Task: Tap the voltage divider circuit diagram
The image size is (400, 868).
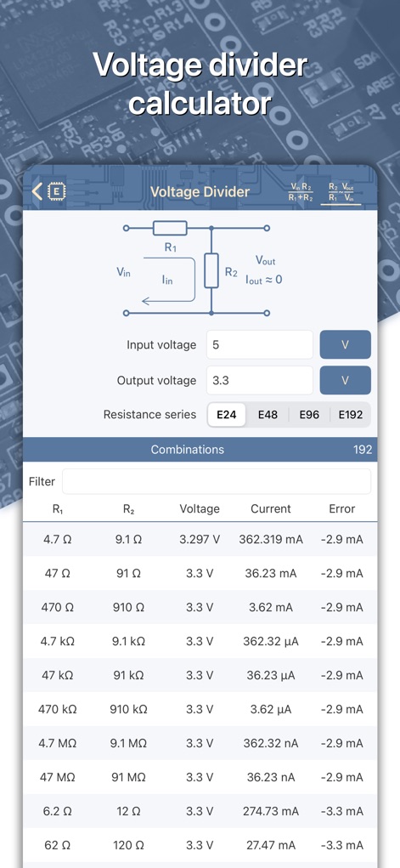Action: (200, 269)
